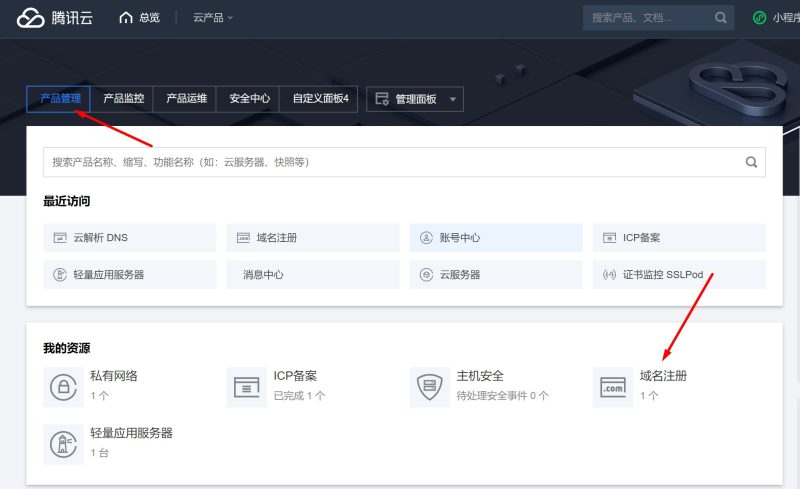Open recently visited 账号中心
Screen dimensions: 800x489
495,238
